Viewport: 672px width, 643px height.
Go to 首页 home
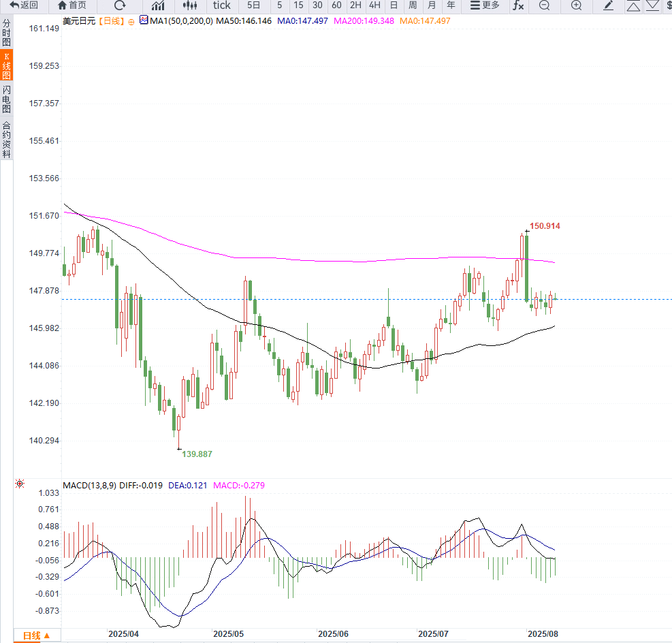click(72, 5)
